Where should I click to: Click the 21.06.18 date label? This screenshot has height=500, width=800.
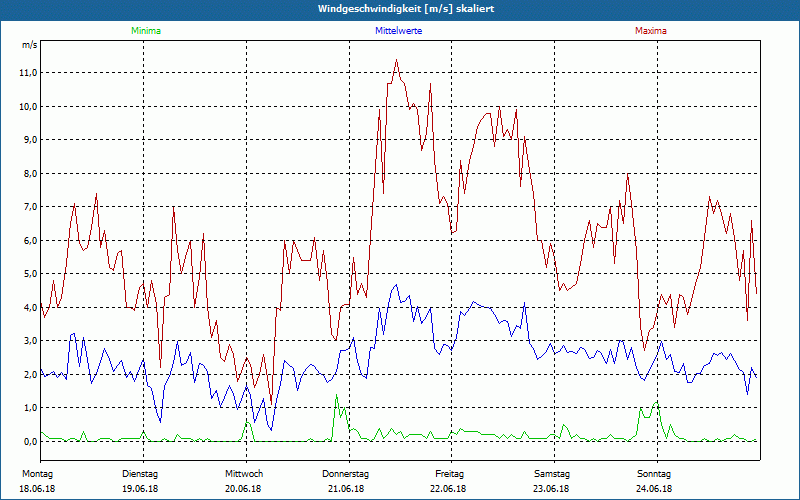[x=346, y=489]
